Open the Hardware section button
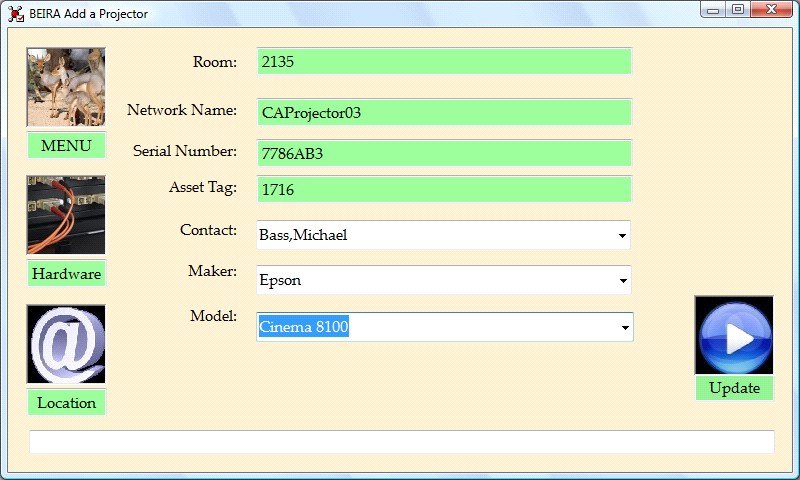 tap(66, 274)
